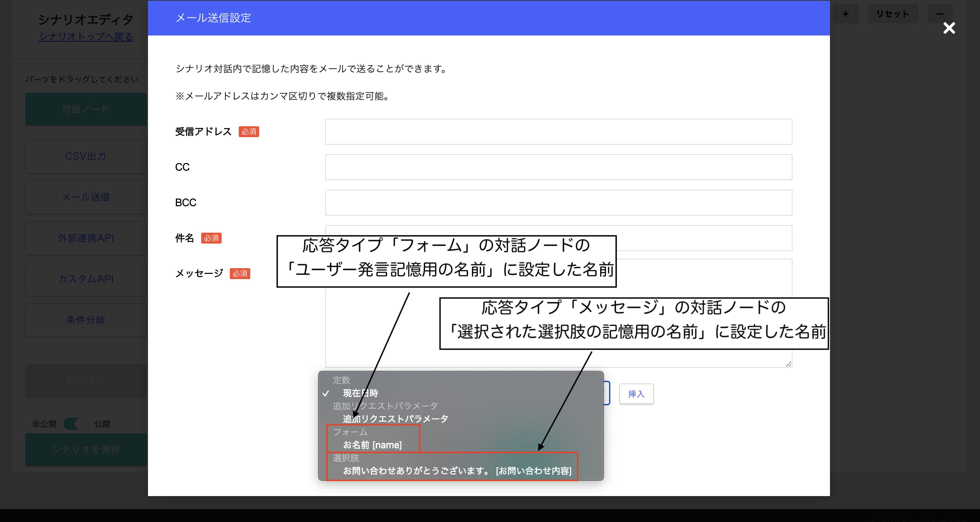Click the メール送信 part button
The width and height of the screenshot is (980, 522).
tap(86, 197)
